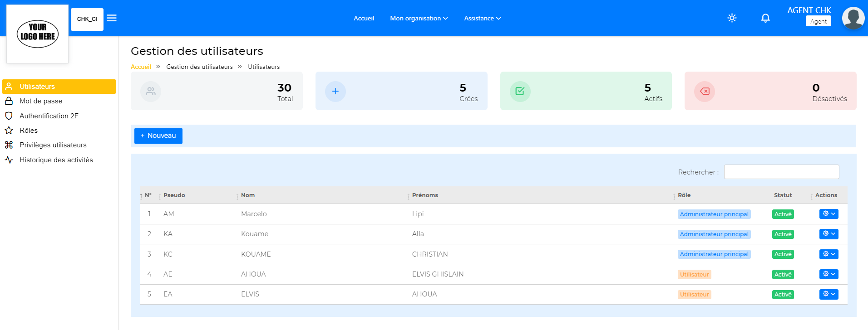Image resolution: width=868 pixels, height=330 pixels.
Task: Open the notifications bell
Action: (x=765, y=18)
